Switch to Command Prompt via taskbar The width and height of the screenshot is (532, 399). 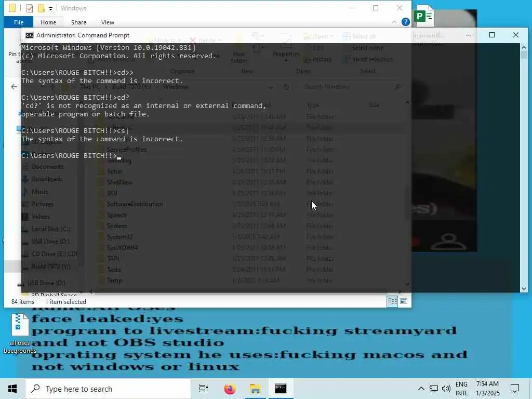[x=281, y=389]
